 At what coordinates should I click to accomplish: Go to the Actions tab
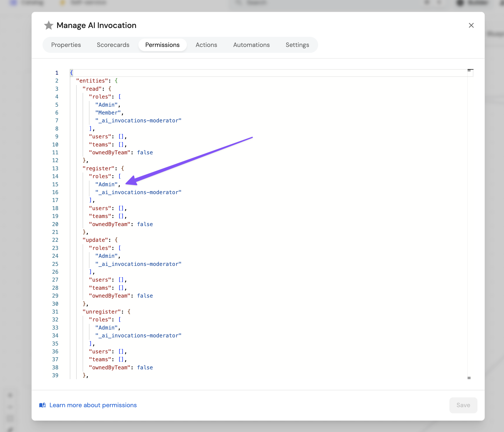point(206,45)
